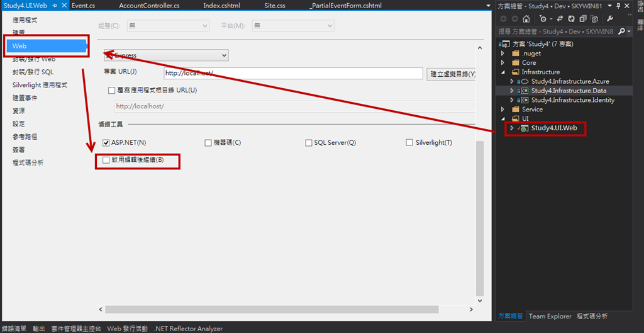Click the C# icon of Study4.Infrastructure.Data
Screen dimensions: 644x333
click(523, 91)
